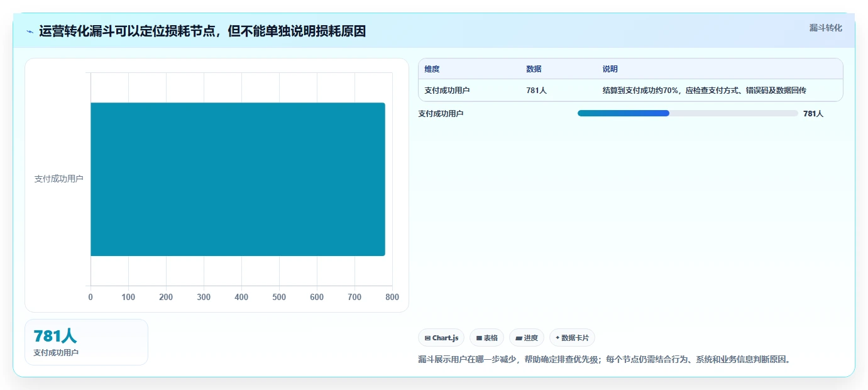Image resolution: width=868 pixels, height=390 pixels.
Task: Click the 说明 column header
Action: (610, 69)
